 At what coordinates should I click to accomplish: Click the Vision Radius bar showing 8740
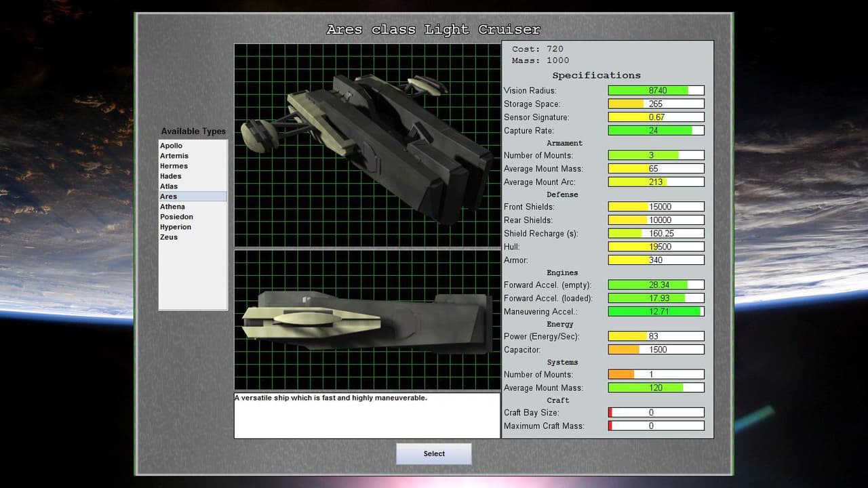[x=656, y=90]
